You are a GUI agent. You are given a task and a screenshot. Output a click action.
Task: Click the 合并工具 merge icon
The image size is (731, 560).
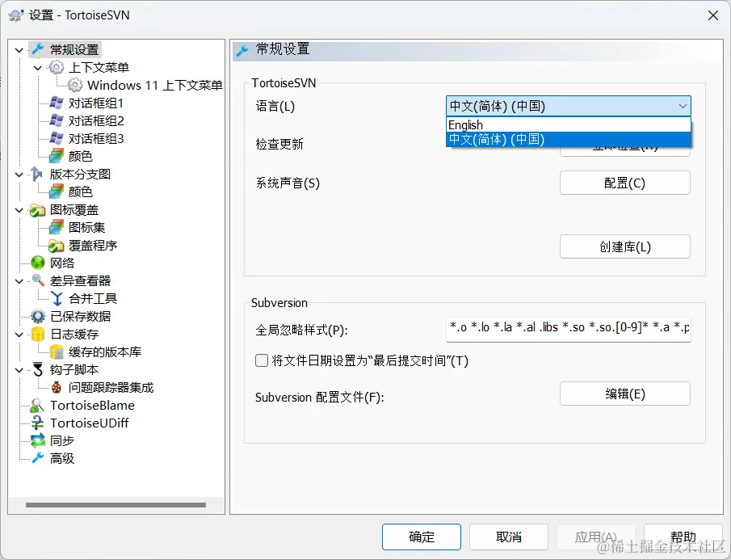tap(57, 298)
